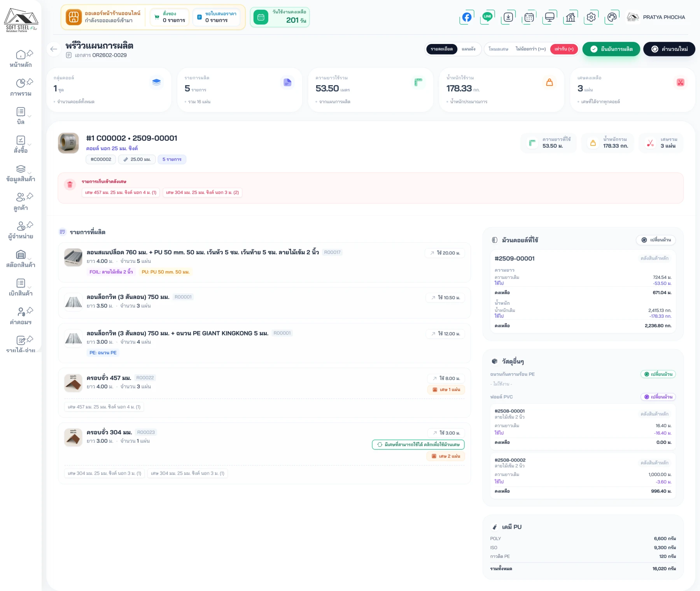700x591 pixels.
Task: Click the online store order icon
Action: [73, 17]
